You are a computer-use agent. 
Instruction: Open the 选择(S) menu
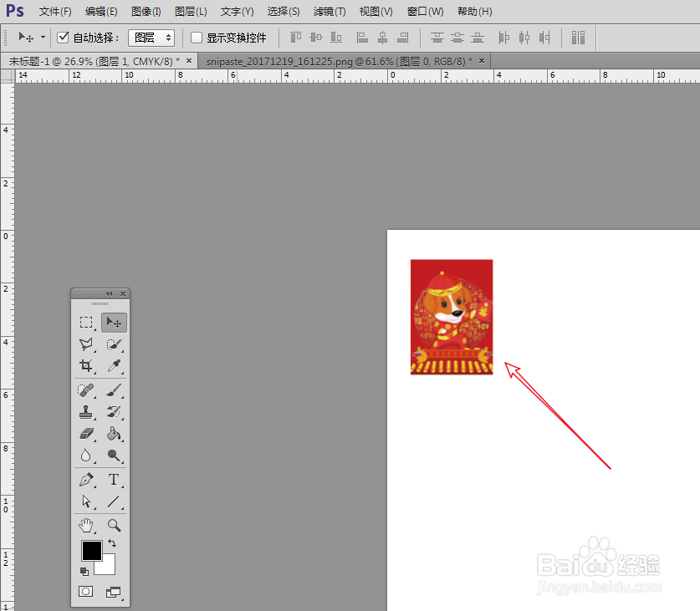pyautogui.click(x=284, y=12)
